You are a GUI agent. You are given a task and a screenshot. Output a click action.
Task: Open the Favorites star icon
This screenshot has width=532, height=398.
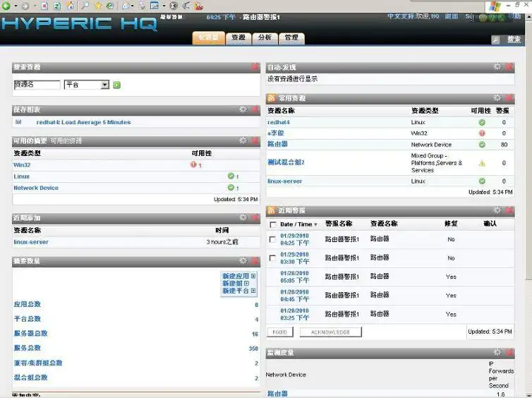[97, 6]
